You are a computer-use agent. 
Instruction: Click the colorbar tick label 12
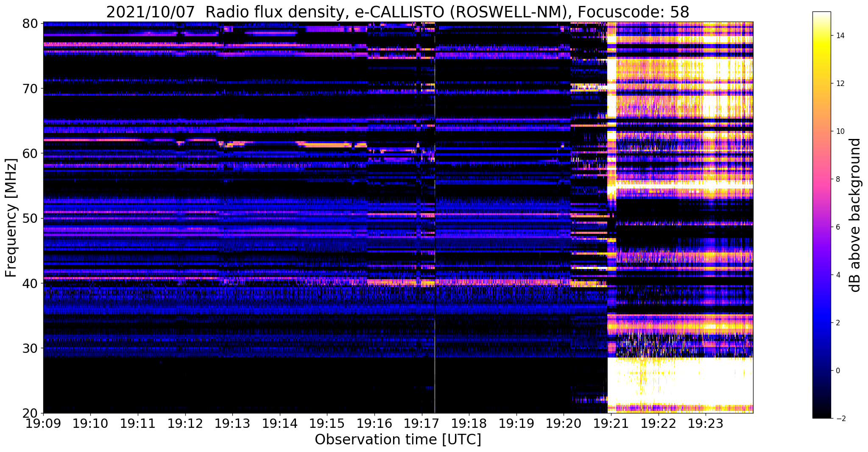point(840,83)
